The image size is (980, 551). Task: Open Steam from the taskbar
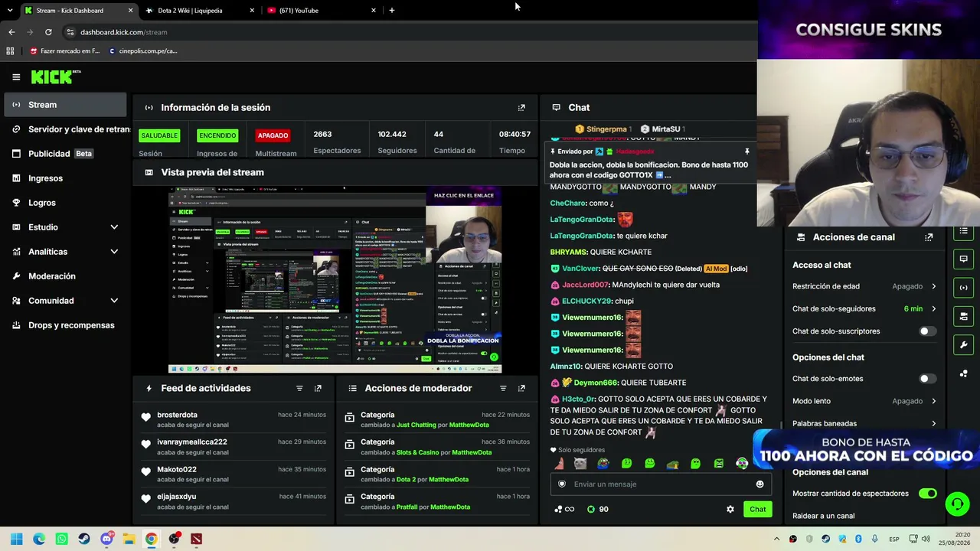coord(84,539)
